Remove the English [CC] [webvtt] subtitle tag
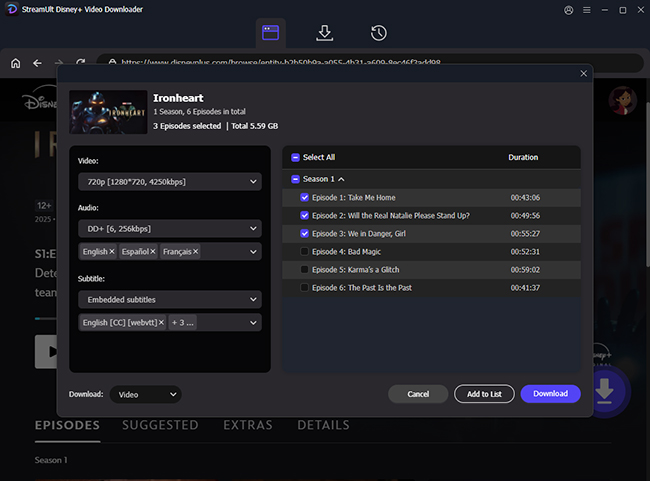Screen dimensions: 650x481 pos(161,323)
